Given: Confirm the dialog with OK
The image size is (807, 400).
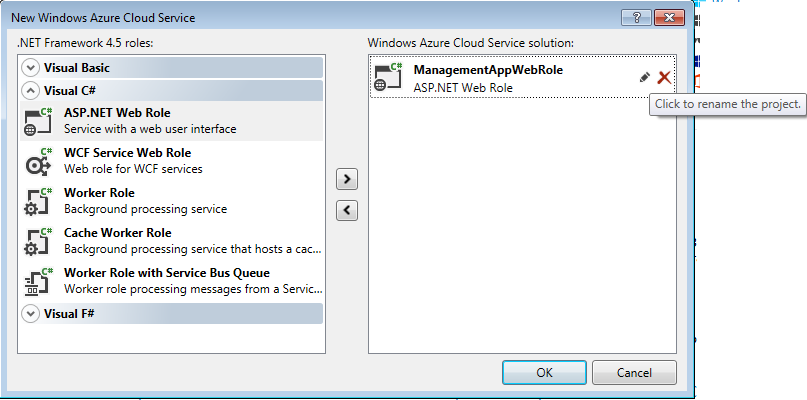Looking at the screenshot, I should point(544,372).
